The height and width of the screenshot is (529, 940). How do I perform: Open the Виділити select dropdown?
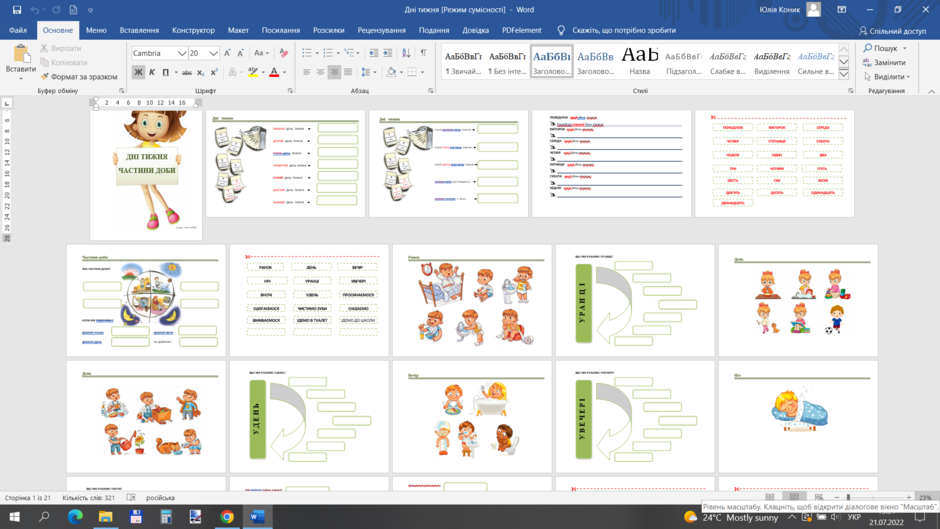[887, 77]
